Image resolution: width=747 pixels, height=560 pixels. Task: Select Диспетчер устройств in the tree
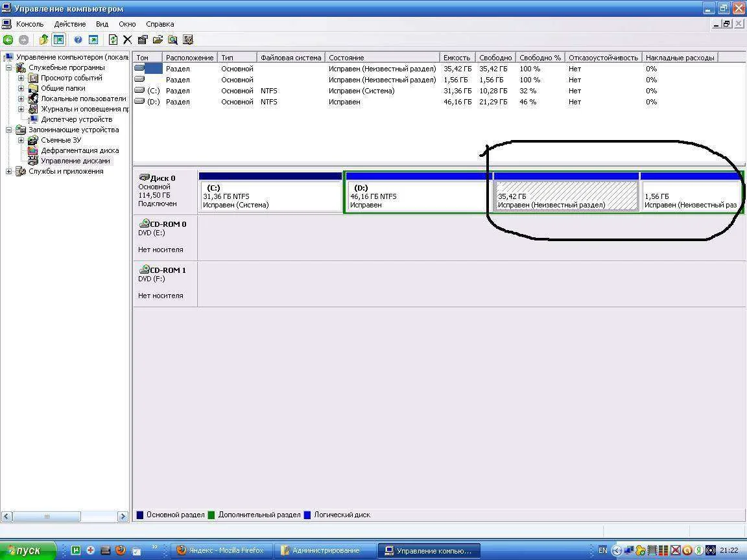[77, 119]
